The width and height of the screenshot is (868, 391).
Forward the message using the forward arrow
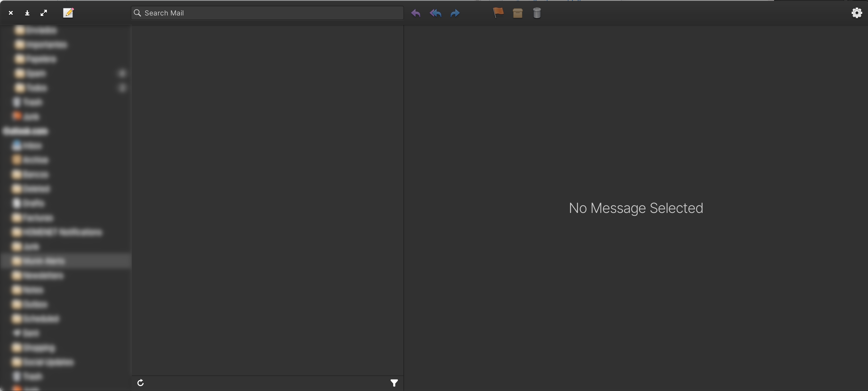coord(454,13)
